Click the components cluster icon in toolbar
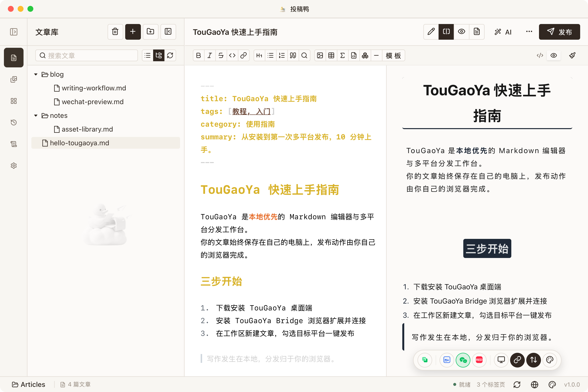588x392 pixels. point(365,56)
